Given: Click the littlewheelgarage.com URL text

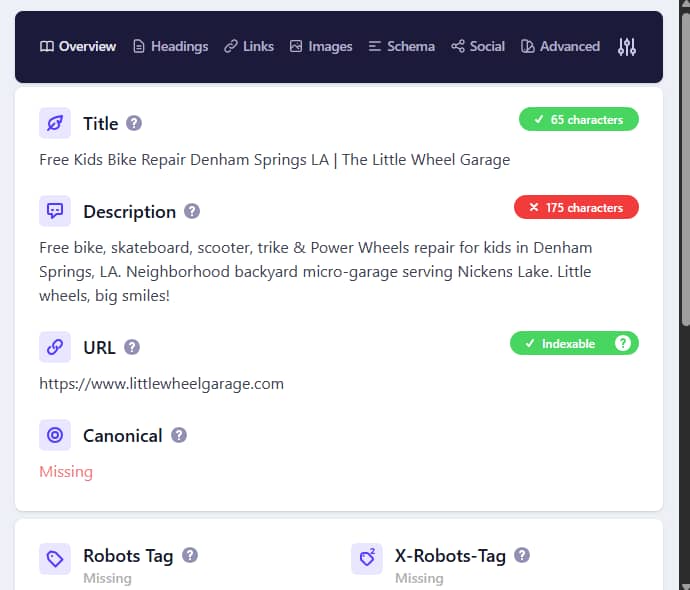Looking at the screenshot, I should [161, 383].
